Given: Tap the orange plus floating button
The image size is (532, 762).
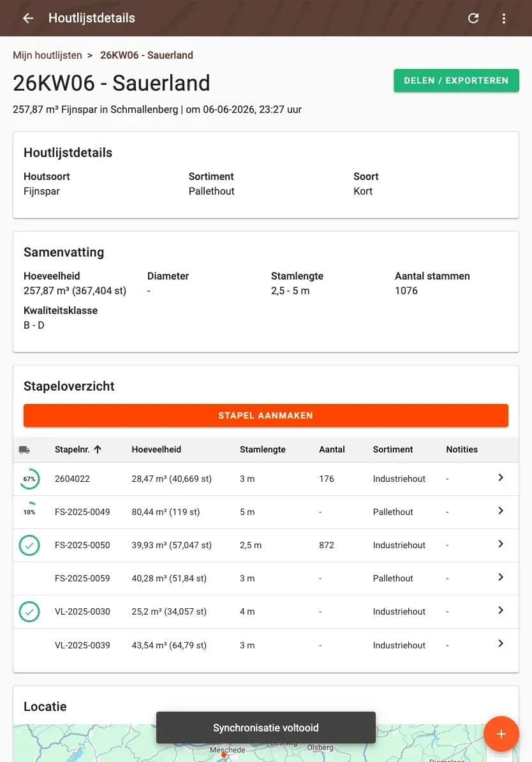Looking at the screenshot, I should [x=501, y=734].
